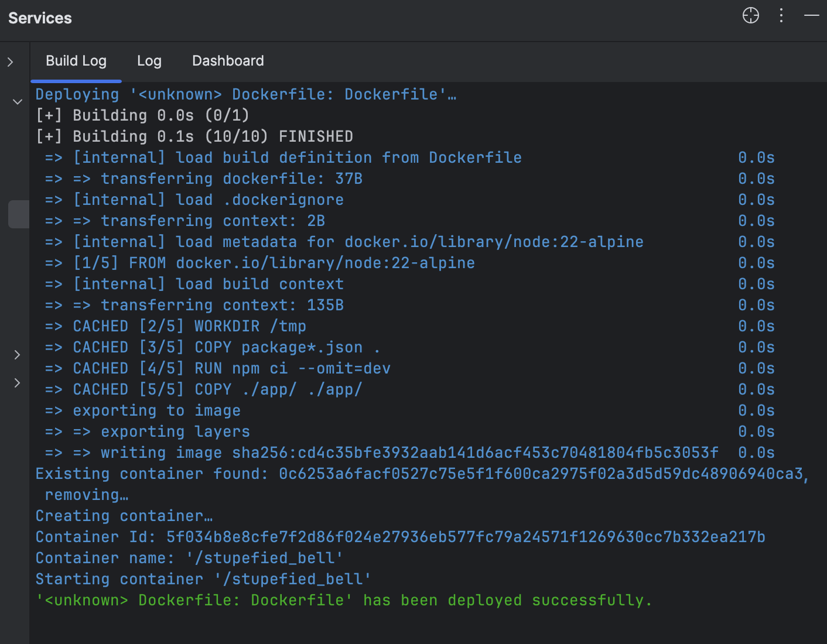
Task: Click the FROM node:22-alpine build step
Action: (x=261, y=262)
